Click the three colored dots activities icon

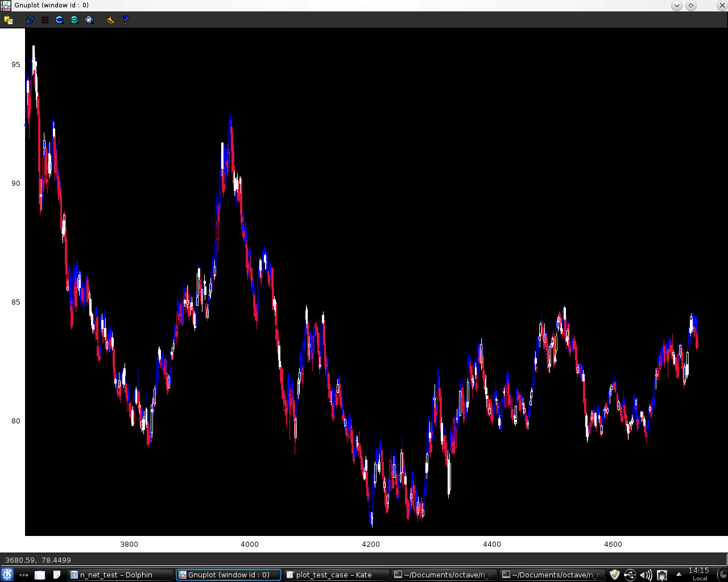tap(23, 575)
